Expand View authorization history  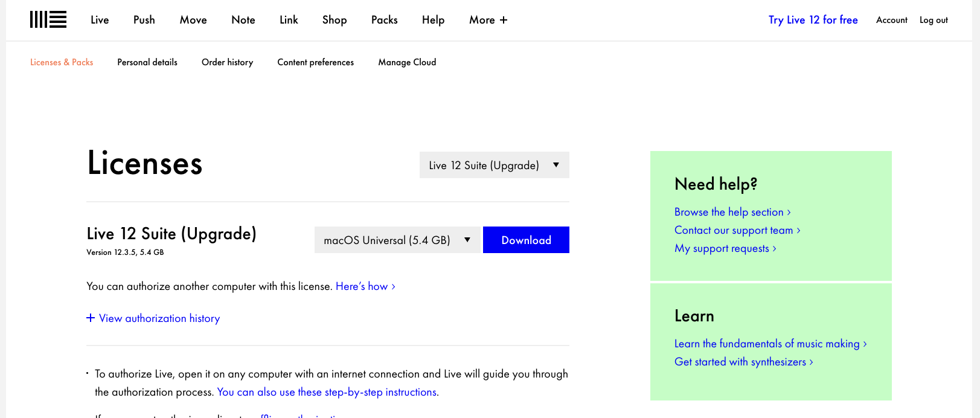coord(153,318)
